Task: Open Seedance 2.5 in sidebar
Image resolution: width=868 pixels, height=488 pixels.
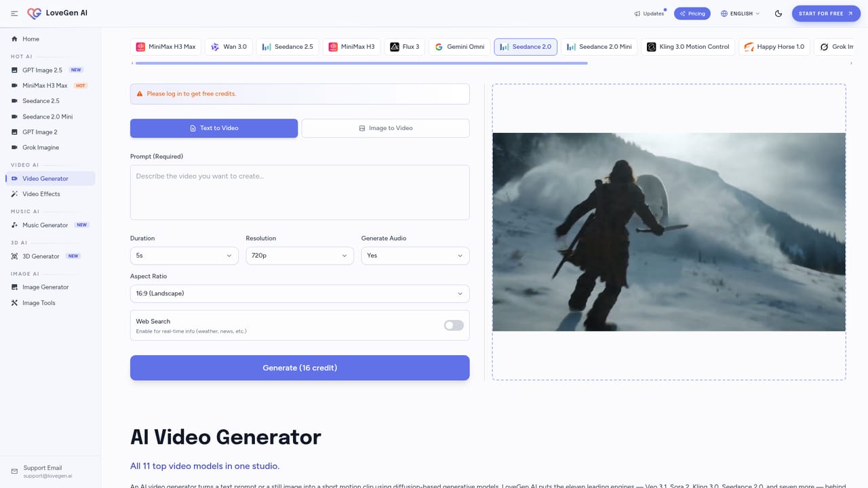Action: point(50,101)
